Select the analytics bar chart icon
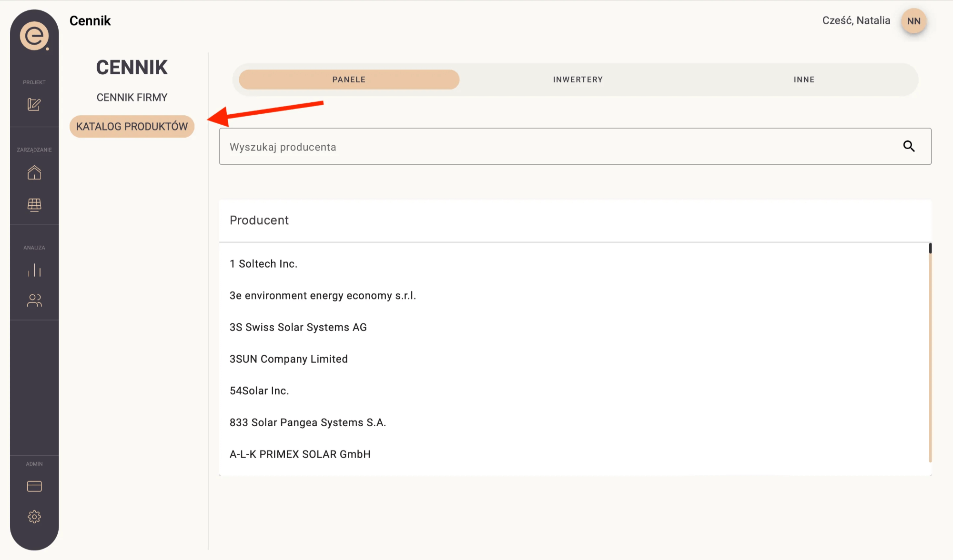 (35, 270)
